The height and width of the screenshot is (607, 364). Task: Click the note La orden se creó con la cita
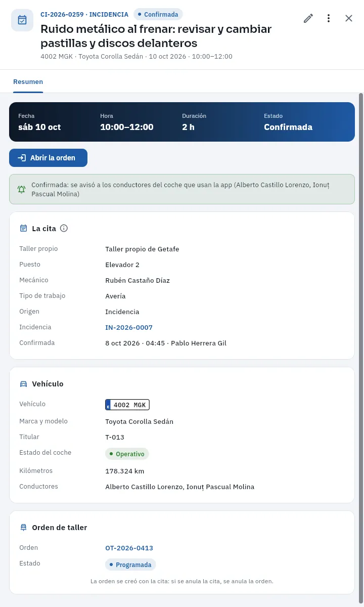pos(182,581)
